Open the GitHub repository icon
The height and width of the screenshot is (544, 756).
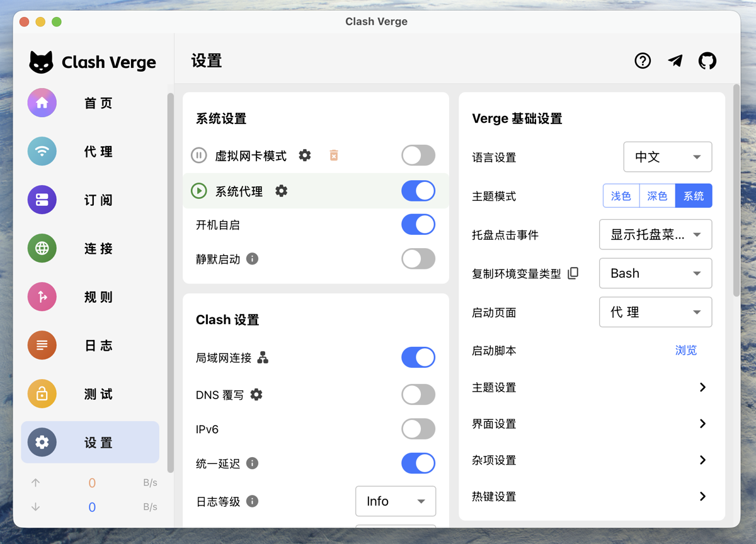coord(707,60)
